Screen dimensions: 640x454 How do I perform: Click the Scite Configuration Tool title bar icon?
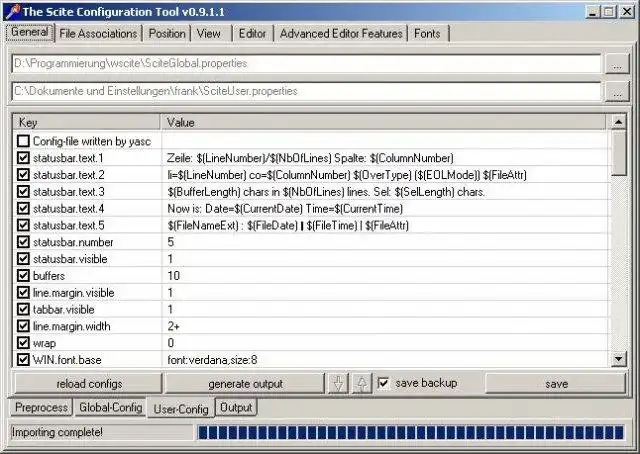pos(12,11)
